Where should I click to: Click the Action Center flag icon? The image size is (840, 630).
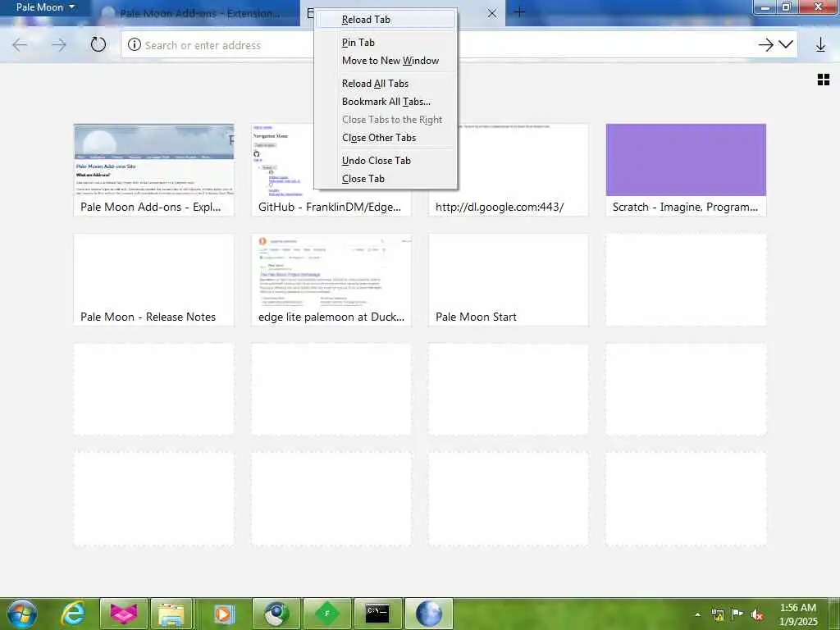point(737,614)
